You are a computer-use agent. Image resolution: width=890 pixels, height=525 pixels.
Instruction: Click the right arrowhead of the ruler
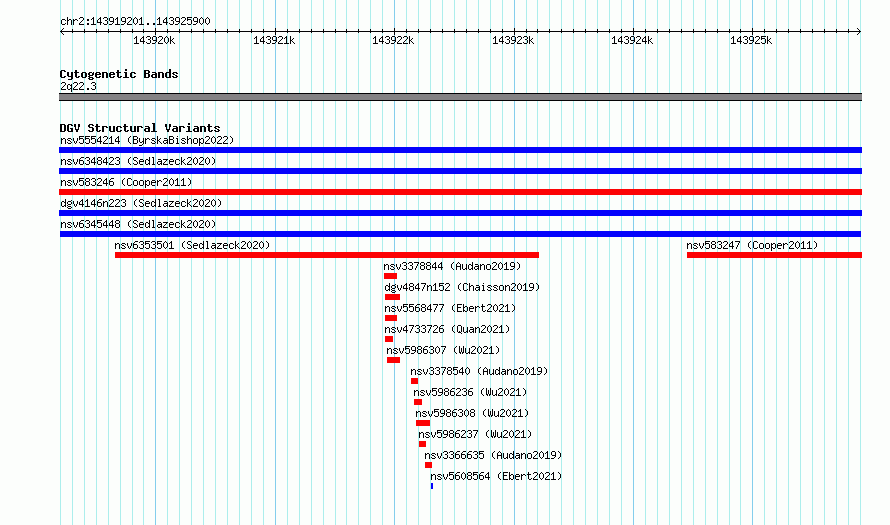pos(859,32)
